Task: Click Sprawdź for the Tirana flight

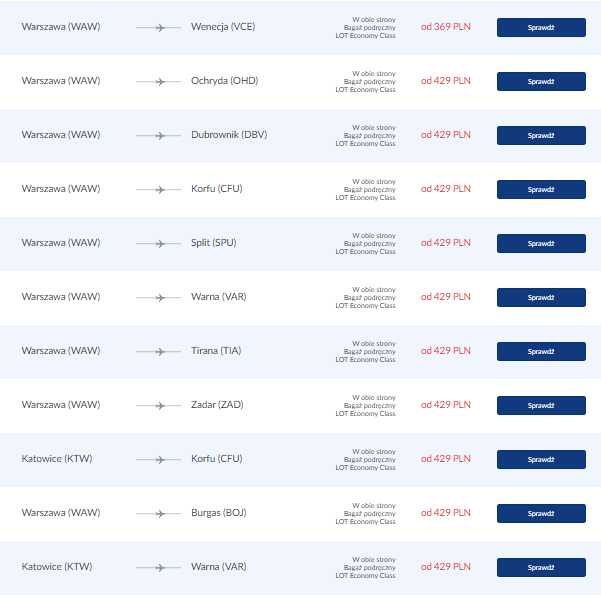Action: pyautogui.click(x=541, y=351)
